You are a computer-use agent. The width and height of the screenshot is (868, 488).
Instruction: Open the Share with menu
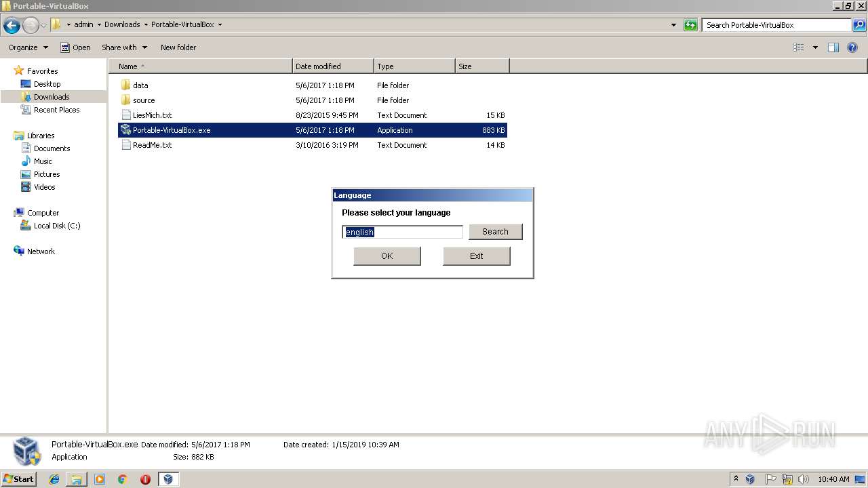124,47
